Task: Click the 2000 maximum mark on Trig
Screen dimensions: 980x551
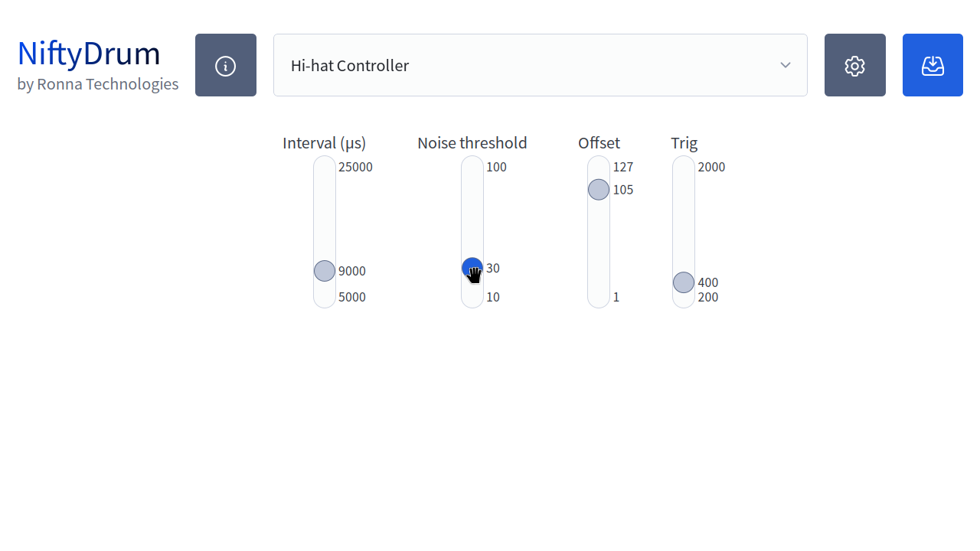Action: 711,167
